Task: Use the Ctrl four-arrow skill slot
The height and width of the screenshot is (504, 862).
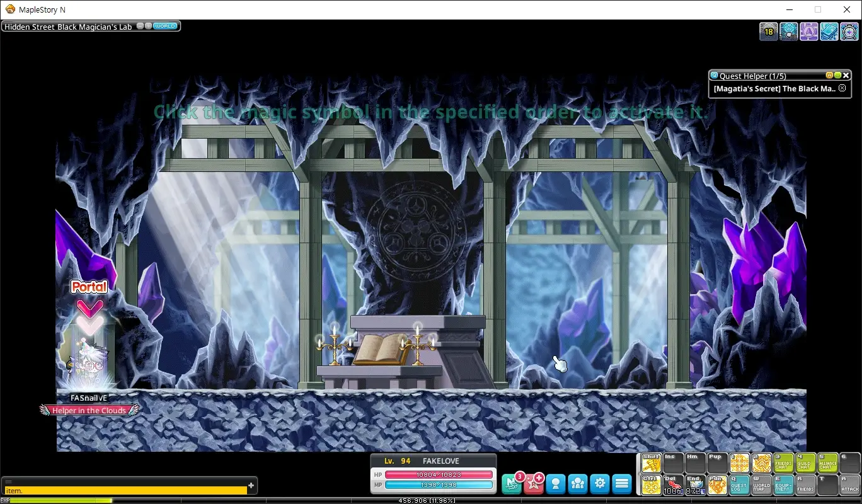Action: click(x=651, y=485)
